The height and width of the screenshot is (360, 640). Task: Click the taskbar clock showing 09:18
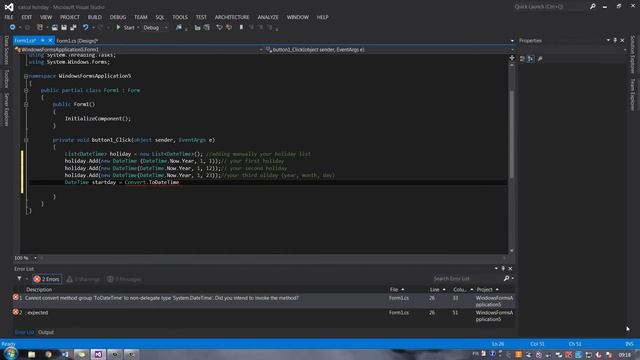click(624, 355)
